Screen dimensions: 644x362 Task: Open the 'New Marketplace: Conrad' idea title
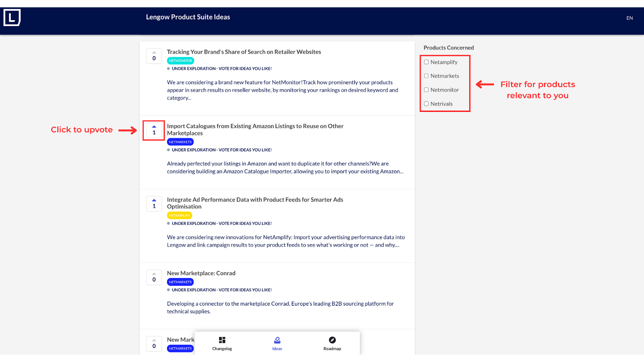point(201,273)
